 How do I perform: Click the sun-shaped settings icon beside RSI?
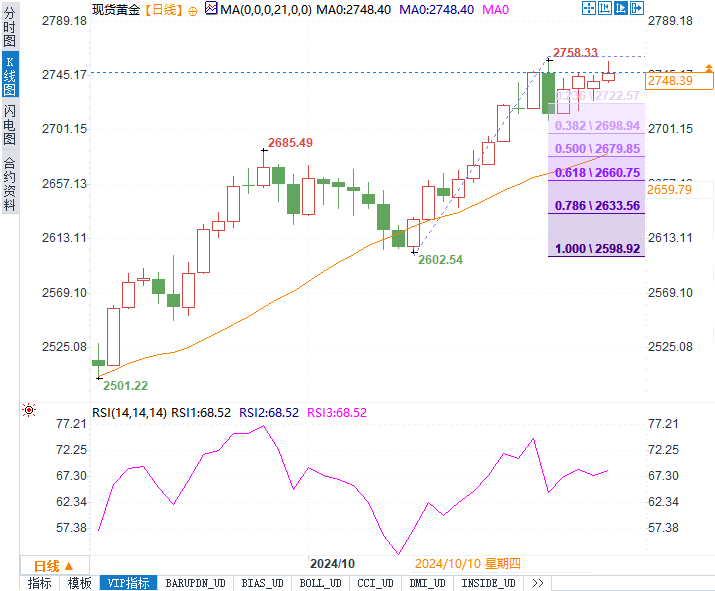tap(29, 411)
